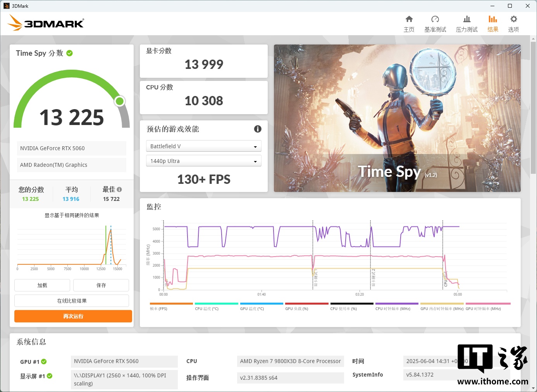Click info icon beside Best (最佳) score

[119, 190]
